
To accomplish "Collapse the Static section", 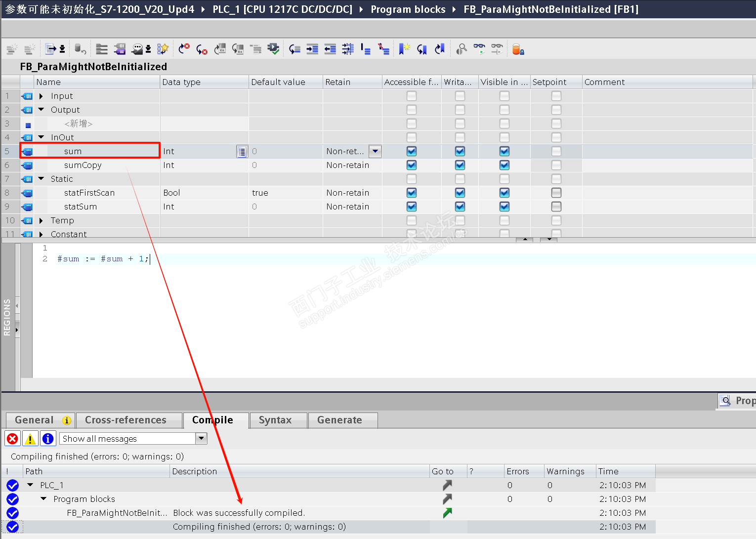I will click(x=42, y=179).
